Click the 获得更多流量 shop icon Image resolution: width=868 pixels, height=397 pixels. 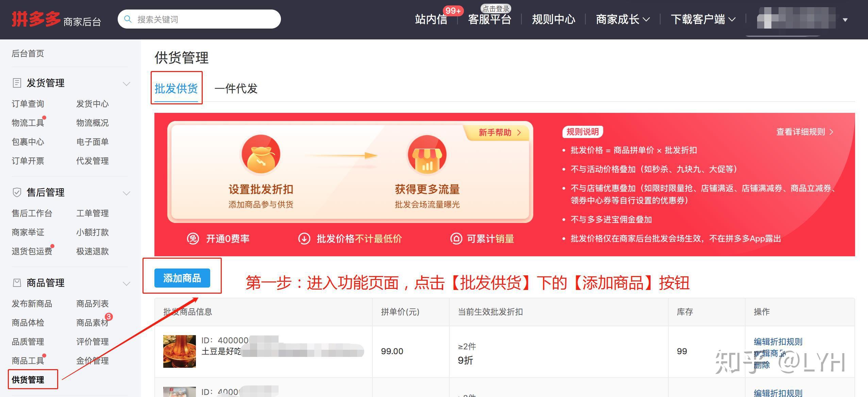pos(427,155)
